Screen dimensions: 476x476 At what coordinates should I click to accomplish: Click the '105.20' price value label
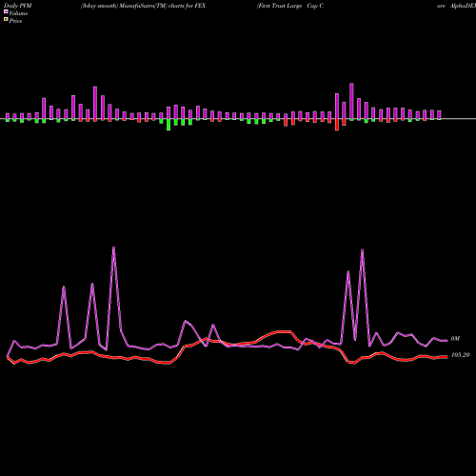(460, 355)
